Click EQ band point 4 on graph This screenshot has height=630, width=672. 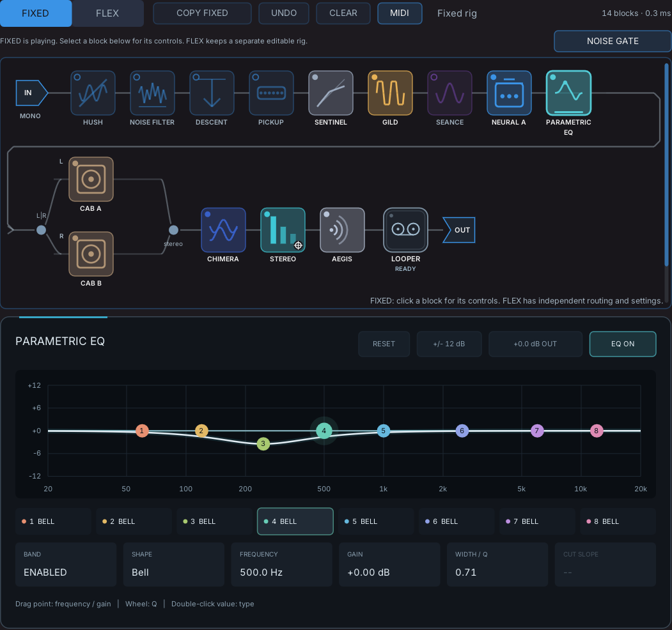pos(324,431)
